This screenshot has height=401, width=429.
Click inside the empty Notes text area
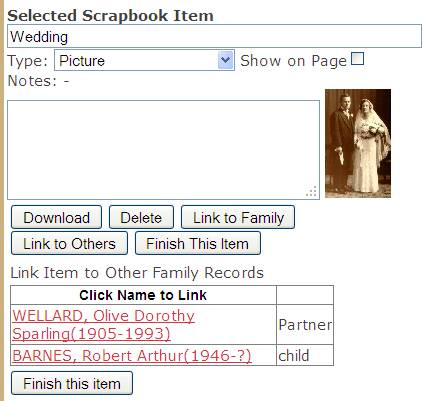(163, 150)
